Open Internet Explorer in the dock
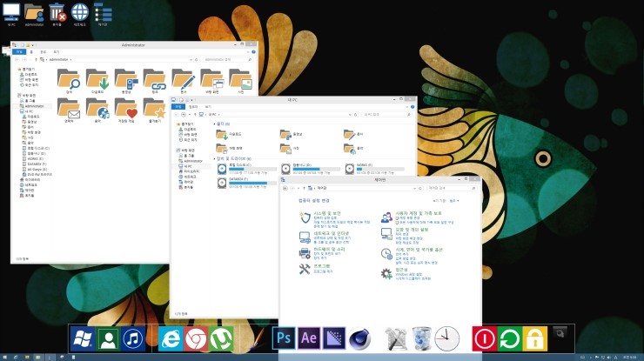This screenshot has height=361, width=644. click(x=171, y=338)
